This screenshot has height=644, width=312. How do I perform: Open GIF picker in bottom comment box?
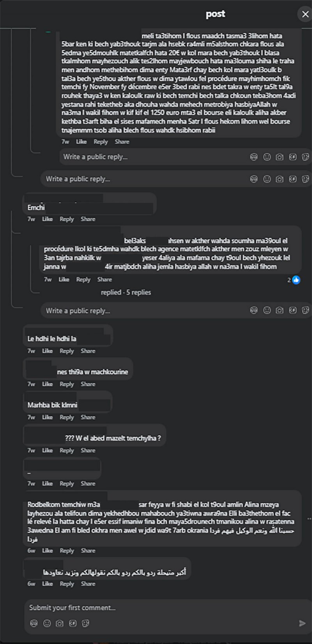pyautogui.click(x=73, y=623)
